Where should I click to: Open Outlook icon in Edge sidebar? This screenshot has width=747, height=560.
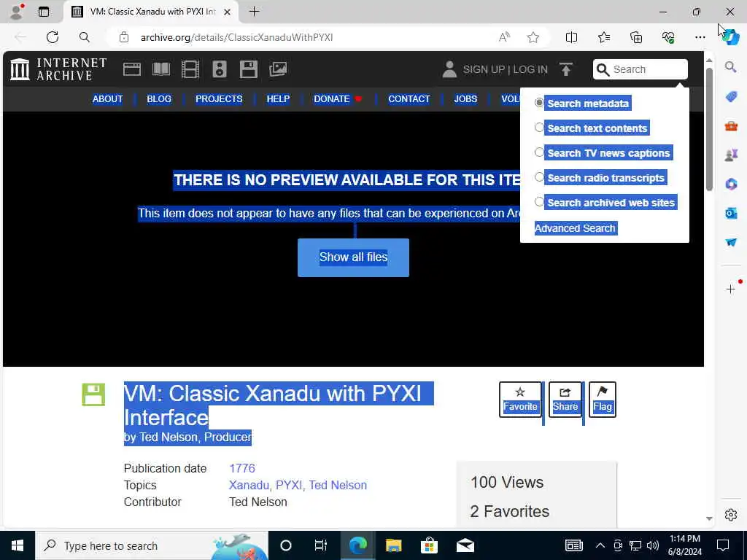coord(731,214)
